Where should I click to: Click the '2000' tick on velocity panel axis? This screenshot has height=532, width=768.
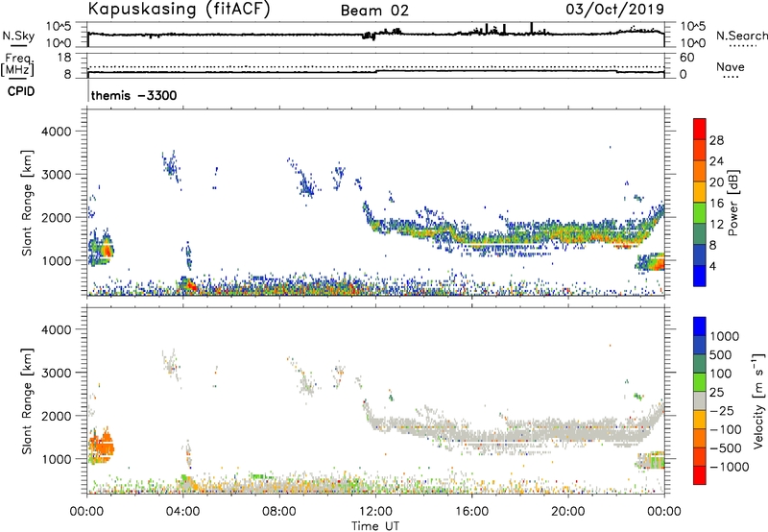coord(57,416)
